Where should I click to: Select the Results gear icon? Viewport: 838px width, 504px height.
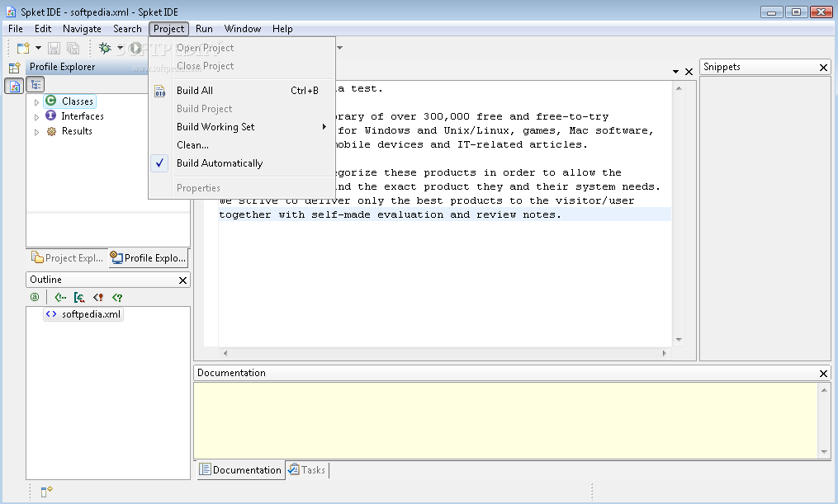[51, 131]
